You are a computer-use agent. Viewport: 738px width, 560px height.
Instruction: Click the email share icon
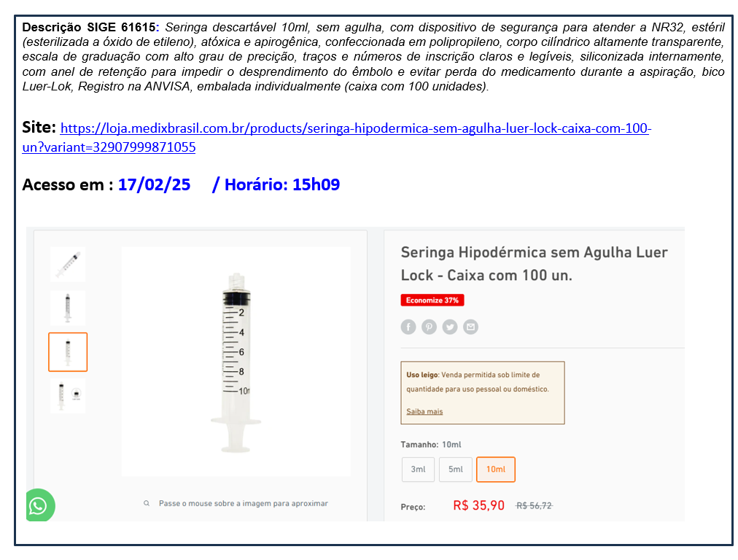[470, 327]
